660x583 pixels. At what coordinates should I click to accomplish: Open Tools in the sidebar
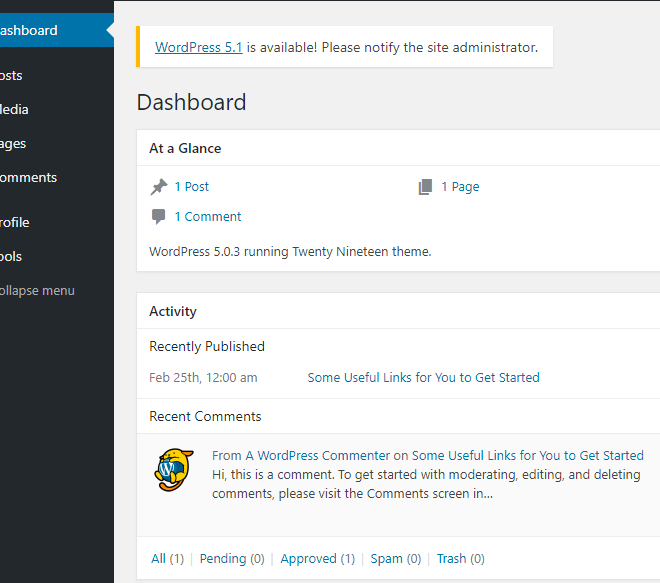click(57, 257)
